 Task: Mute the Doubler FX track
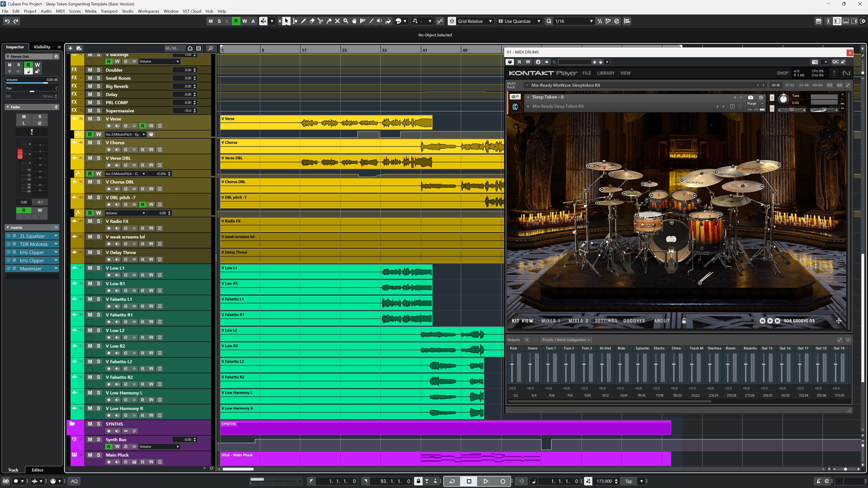[x=90, y=70]
